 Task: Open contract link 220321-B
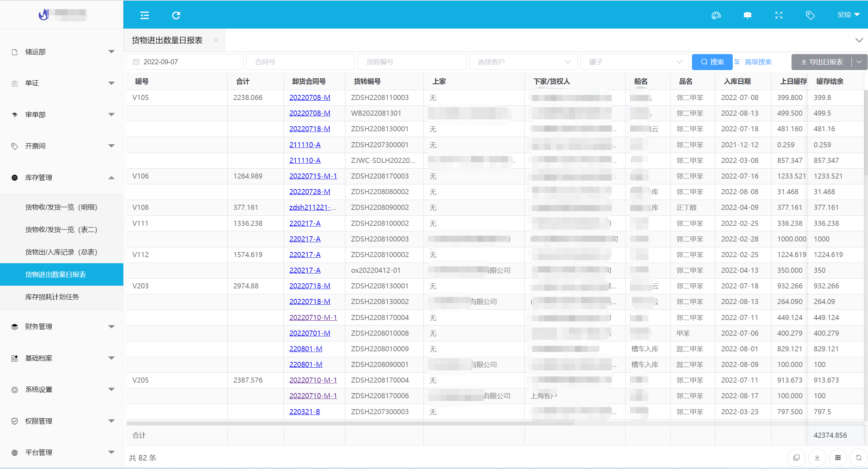point(305,412)
